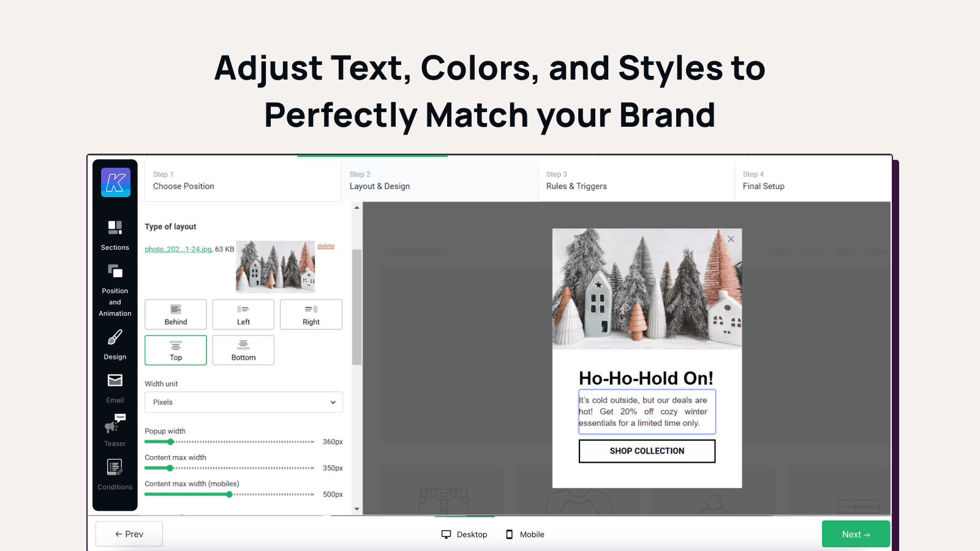Screen dimensions: 980x551
Task: Choose the Left layout option
Action: click(243, 315)
